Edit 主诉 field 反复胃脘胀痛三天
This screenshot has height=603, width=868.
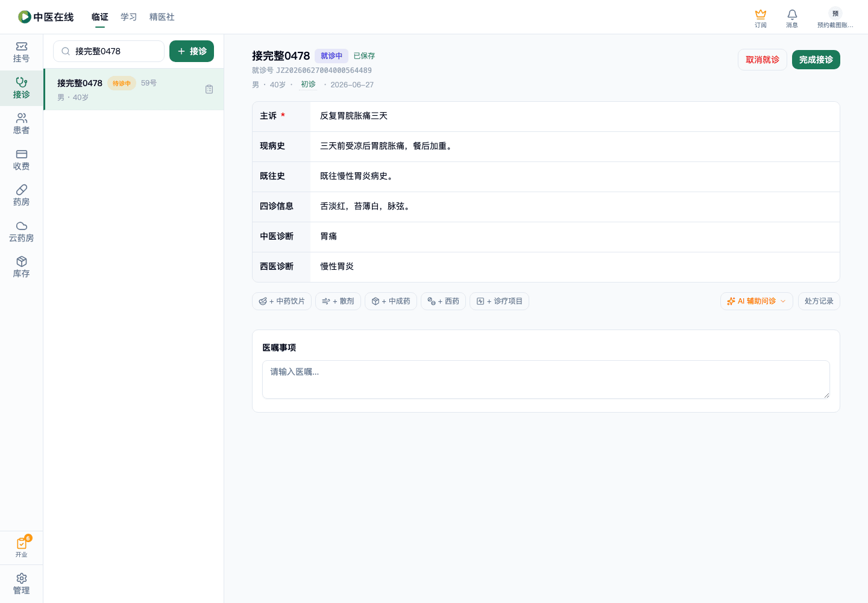click(575, 116)
